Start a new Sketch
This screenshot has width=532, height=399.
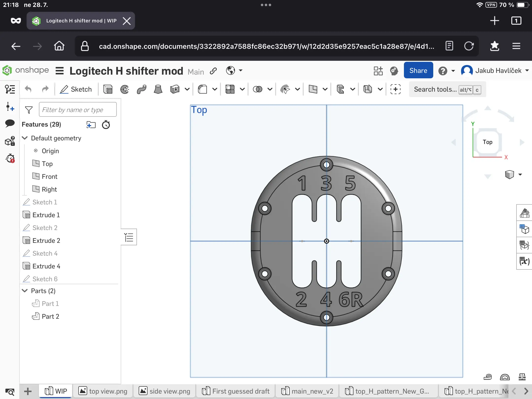[x=76, y=89]
